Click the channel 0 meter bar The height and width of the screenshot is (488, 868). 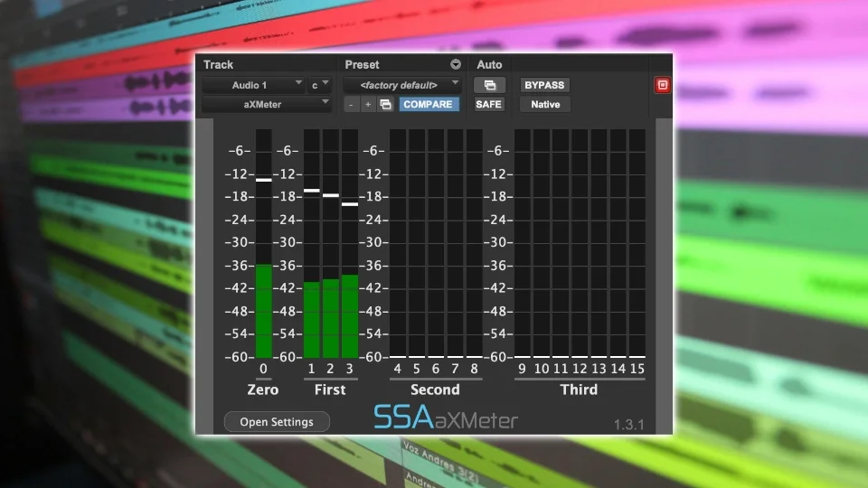pyautogui.click(x=263, y=243)
